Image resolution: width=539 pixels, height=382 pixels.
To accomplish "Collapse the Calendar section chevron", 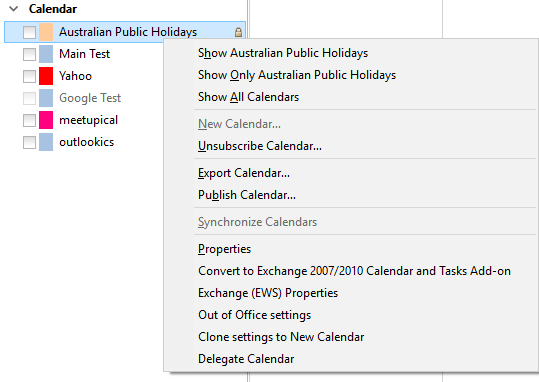I will [14, 9].
